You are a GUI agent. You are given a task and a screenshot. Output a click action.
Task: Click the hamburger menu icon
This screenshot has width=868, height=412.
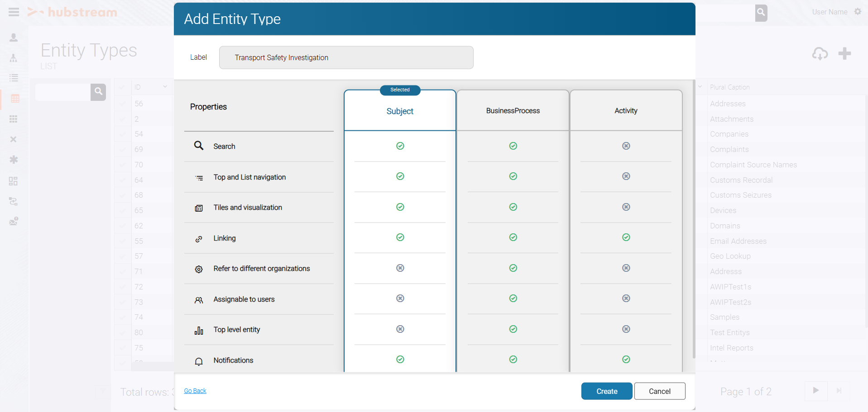[x=14, y=12]
